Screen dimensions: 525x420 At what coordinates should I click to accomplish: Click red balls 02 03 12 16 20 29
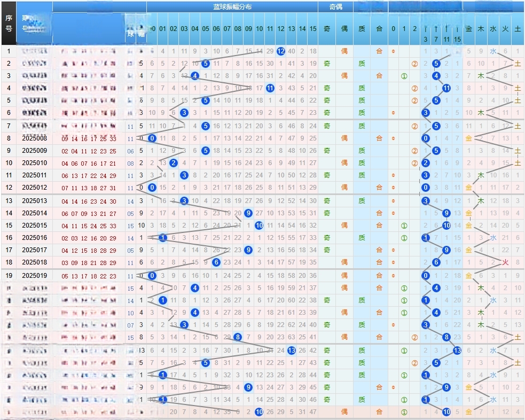tap(89, 238)
